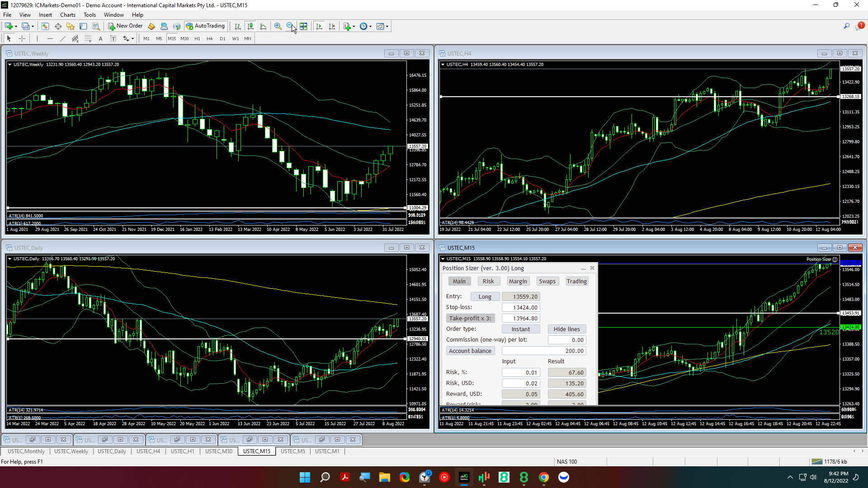Zoom out on the chart
Screen dimensions: 868x488
[290, 26]
